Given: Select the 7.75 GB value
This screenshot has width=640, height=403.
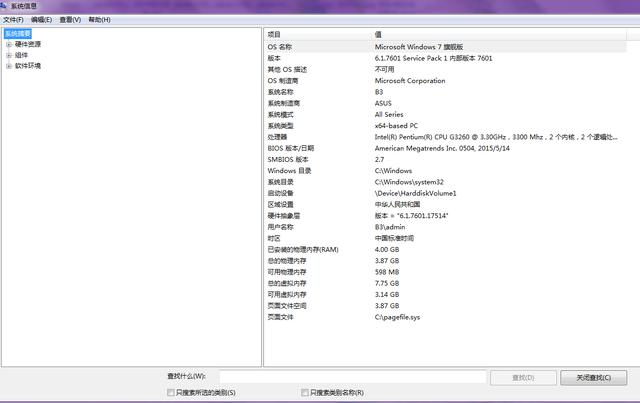Looking at the screenshot, I should [387, 283].
